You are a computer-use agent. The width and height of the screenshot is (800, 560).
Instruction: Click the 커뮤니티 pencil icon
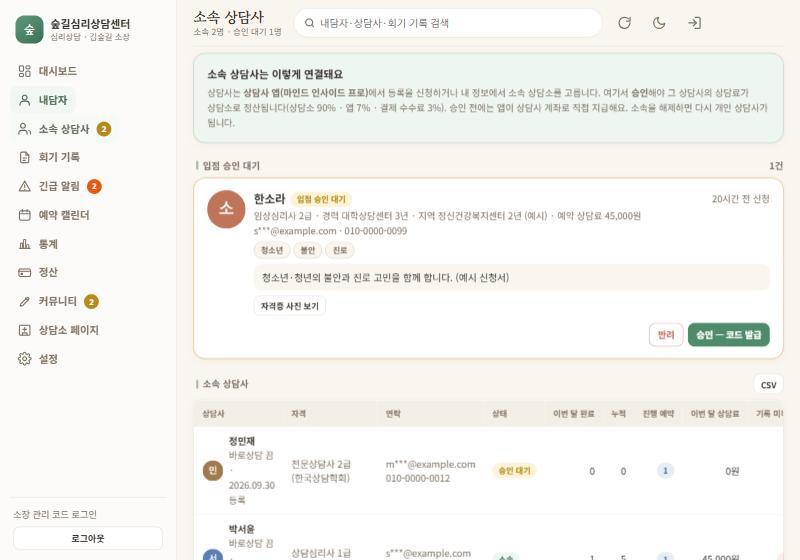tap(24, 301)
